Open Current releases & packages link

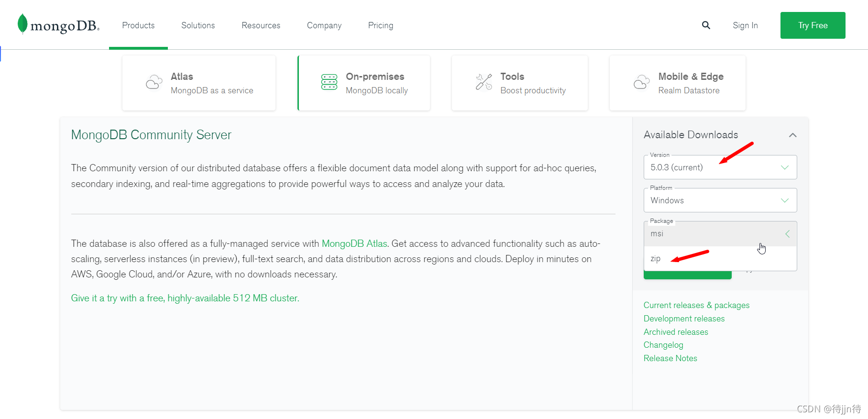coord(696,305)
